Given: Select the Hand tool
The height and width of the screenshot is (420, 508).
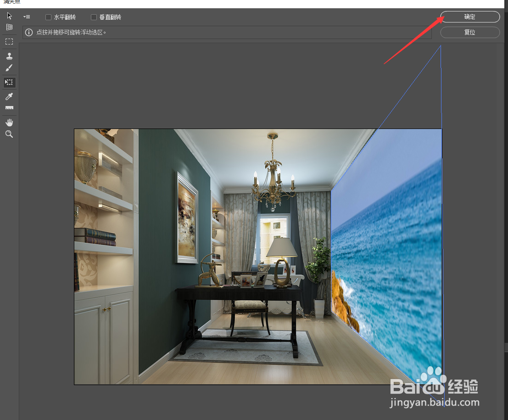Looking at the screenshot, I should coord(9,123).
